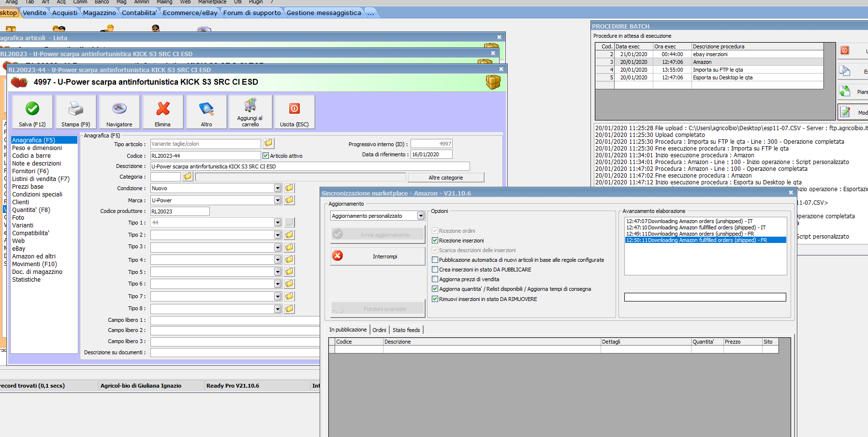Screen dimensions: 868x437
Task: Click the red power icon in Procedure Batch
Action: (x=845, y=50)
